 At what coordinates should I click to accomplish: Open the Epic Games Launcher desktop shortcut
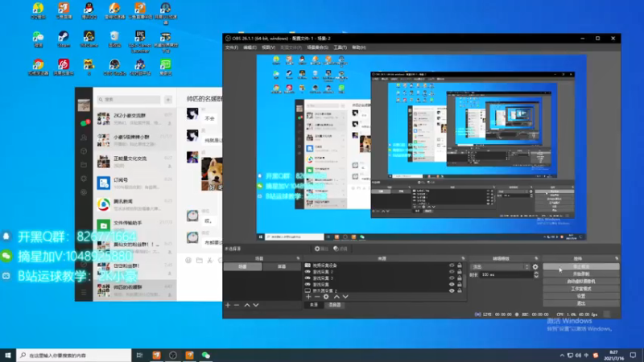point(140,42)
